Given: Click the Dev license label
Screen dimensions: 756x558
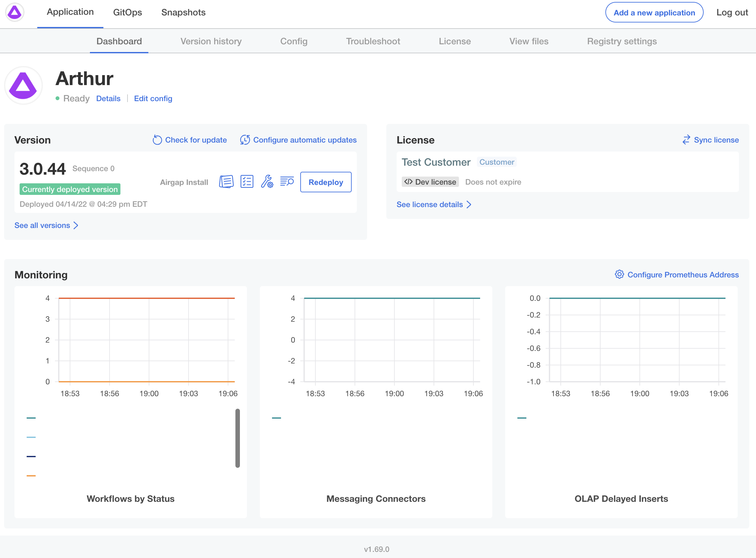Looking at the screenshot, I should tap(430, 182).
